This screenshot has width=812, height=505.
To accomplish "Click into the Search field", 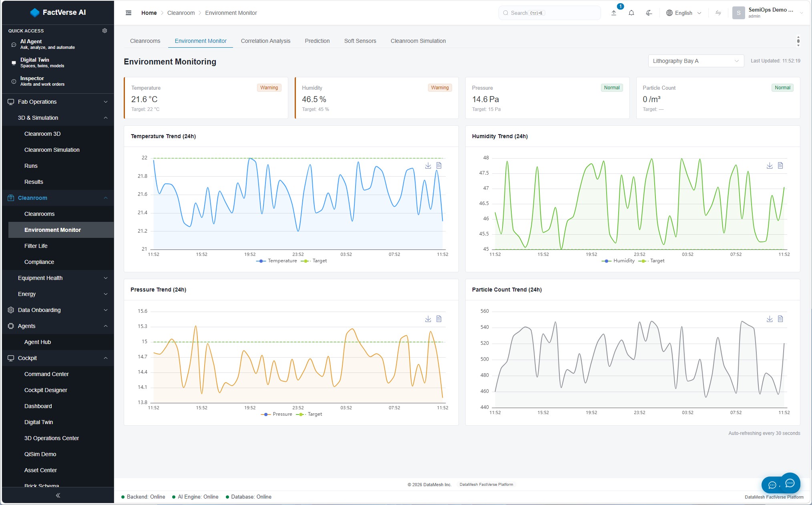I will pos(549,13).
